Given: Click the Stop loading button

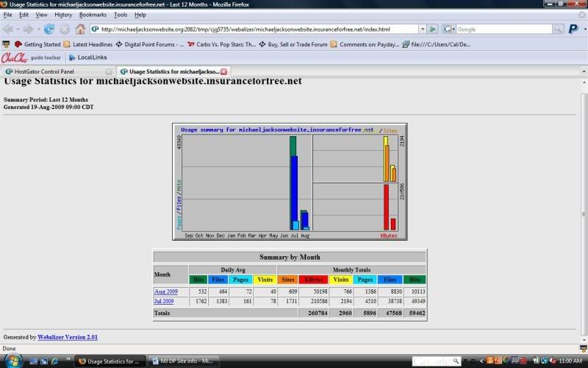Looking at the screenshot, I should [65, 29].
